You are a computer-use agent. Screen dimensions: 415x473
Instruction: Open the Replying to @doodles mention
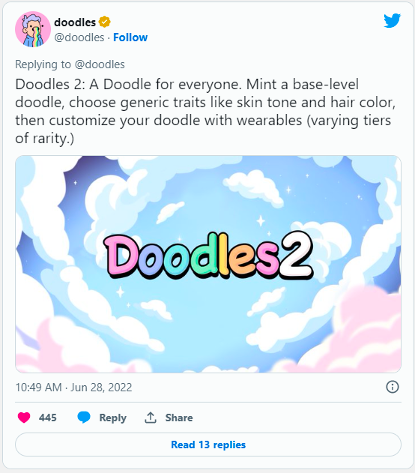tap(100, 64)
